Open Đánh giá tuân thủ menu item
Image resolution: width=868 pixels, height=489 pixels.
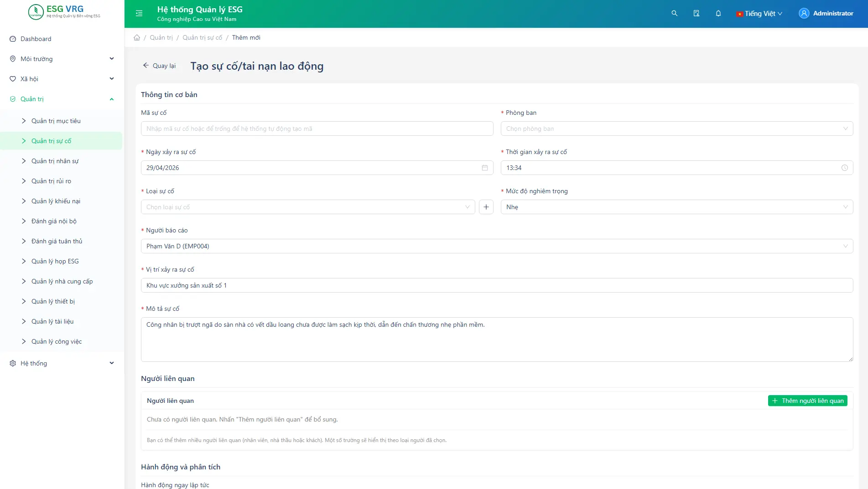pos(62,241)
